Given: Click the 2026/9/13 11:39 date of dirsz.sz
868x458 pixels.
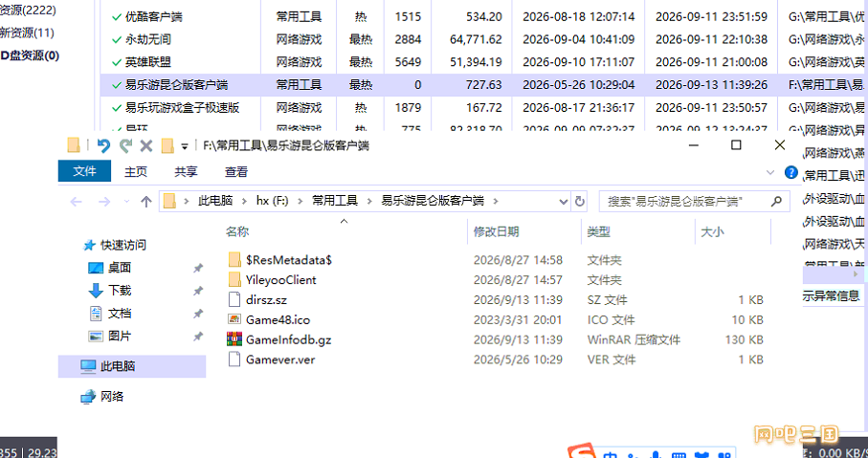Looking at the screenshot, I should 518,300.
